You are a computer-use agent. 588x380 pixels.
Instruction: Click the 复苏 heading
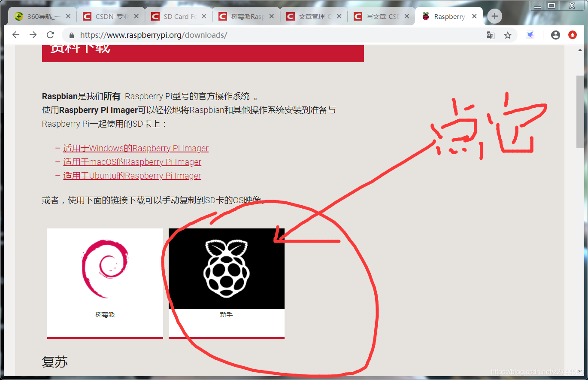click(x=55, y=362)
